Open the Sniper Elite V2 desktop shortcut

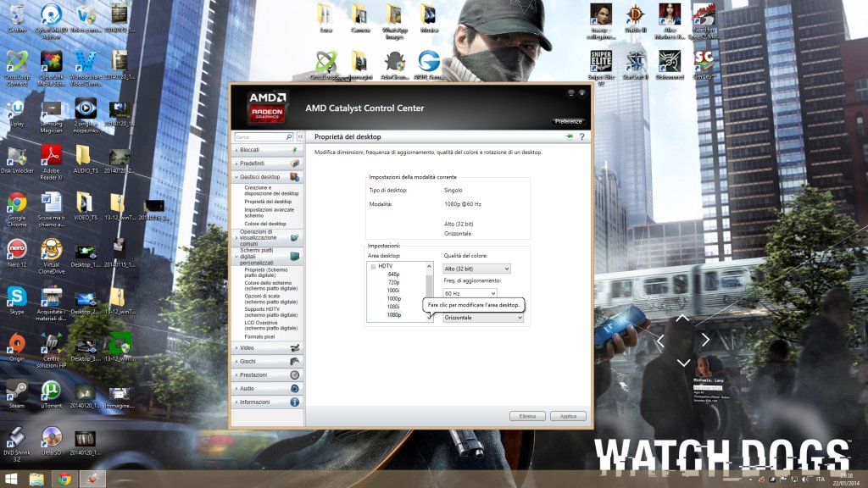(x=601, y=68)
